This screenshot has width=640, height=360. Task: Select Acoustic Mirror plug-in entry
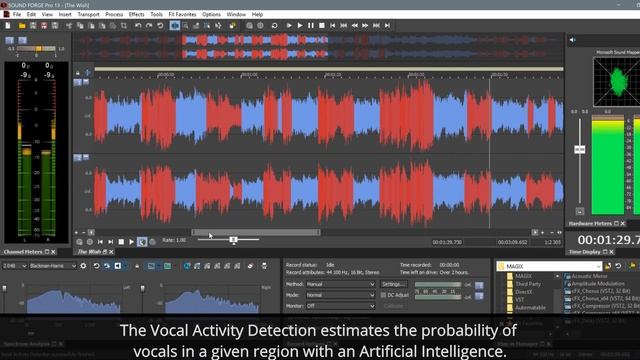pyautogui.click(x=589, y=276)
